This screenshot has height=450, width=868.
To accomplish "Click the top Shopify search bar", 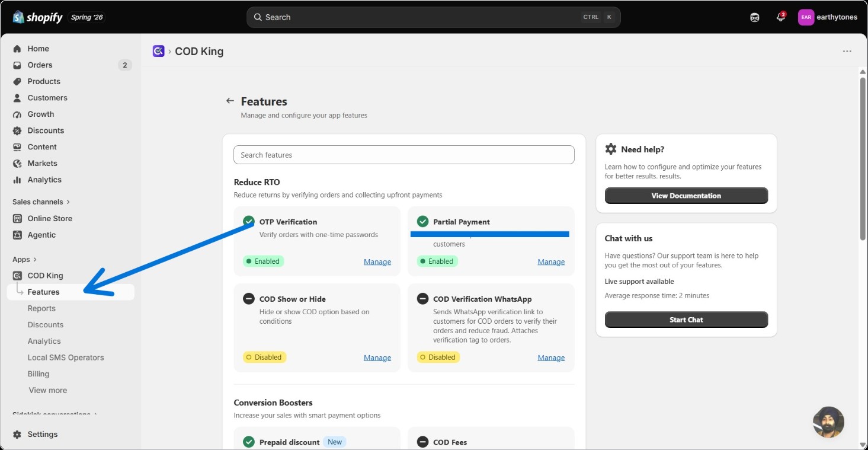I will click(434, 17).
